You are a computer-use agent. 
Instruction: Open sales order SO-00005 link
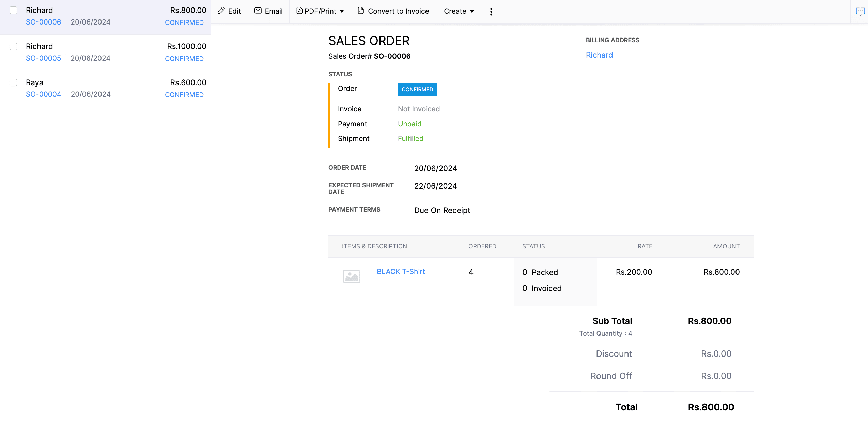pyautogui.click(x=43, y=58)
